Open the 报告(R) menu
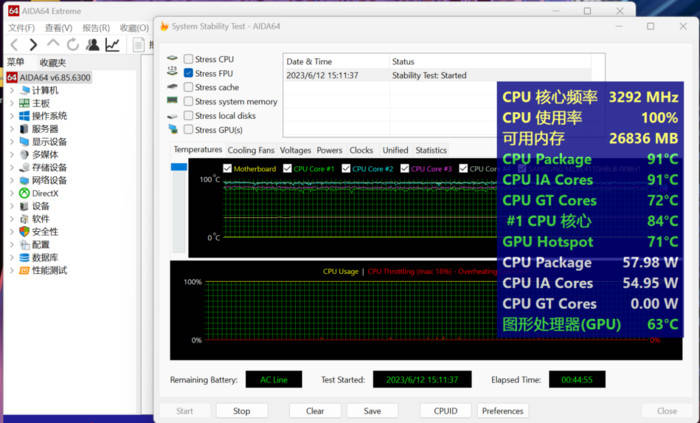The image size is (700, 423). point(96,28)
